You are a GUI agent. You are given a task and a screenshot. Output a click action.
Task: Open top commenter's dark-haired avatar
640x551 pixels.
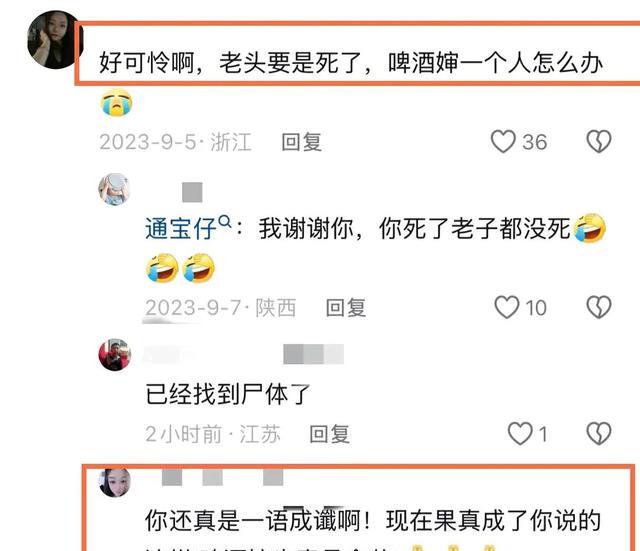(54, 40)
